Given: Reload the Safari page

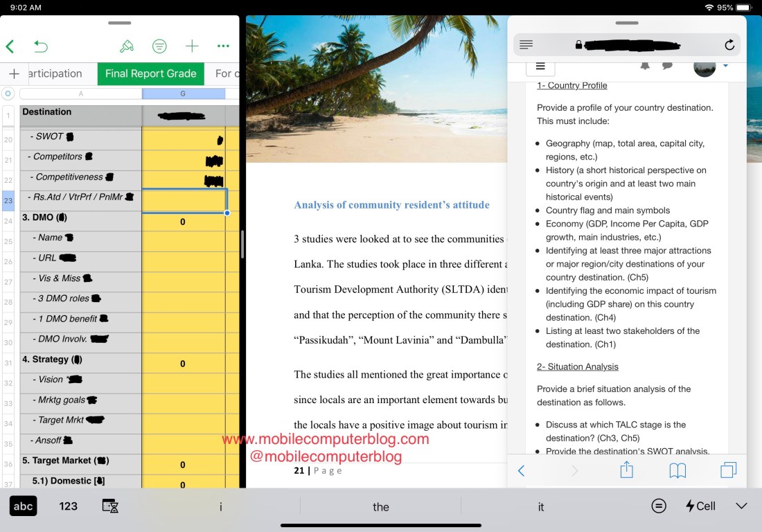Looking at the screenshot, I should coord(729,45).
